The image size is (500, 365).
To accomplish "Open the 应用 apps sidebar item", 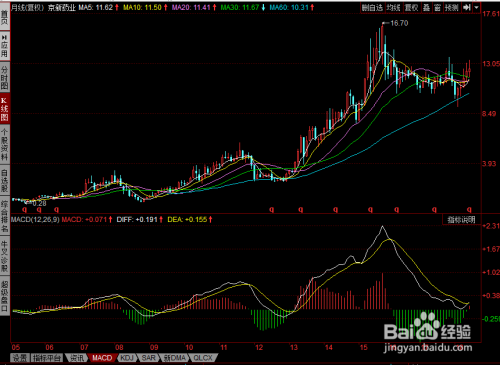I will (x=5, y=46).
